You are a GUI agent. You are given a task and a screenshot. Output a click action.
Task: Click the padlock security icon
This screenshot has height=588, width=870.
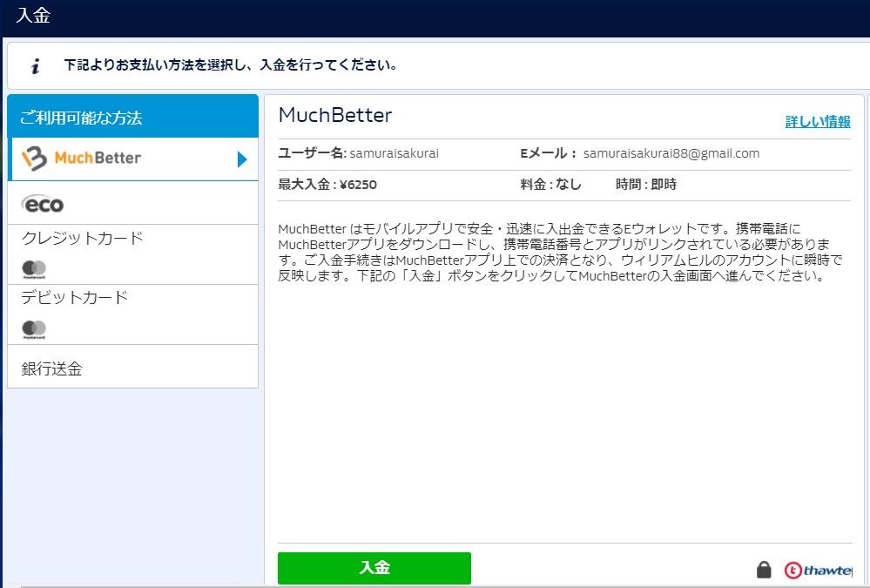click(764, 569)
